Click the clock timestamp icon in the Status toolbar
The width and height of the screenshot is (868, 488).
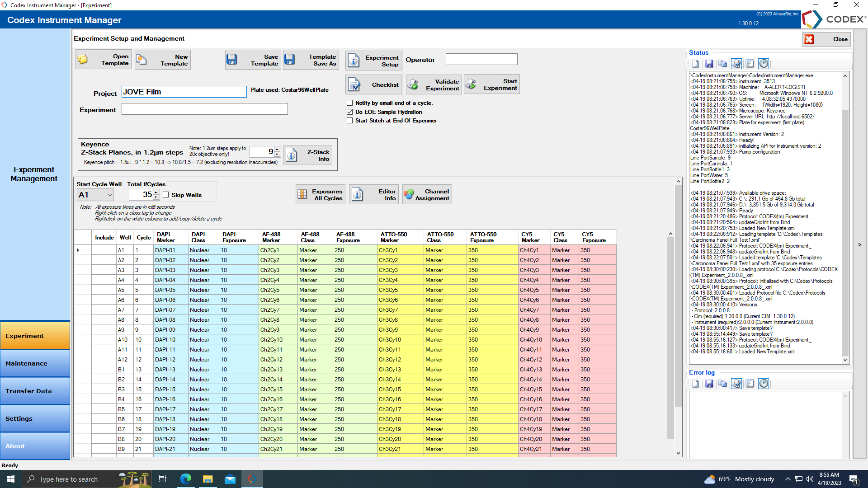click(763, 64)
